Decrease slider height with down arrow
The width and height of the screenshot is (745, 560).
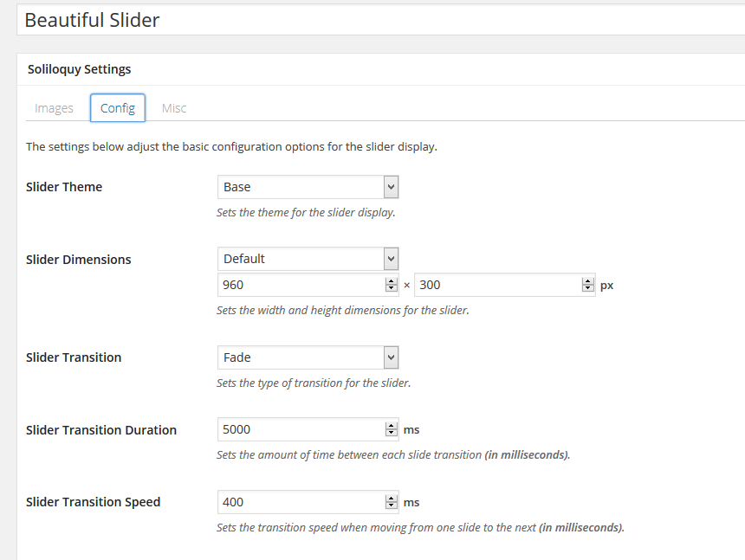tap(587, 288)
